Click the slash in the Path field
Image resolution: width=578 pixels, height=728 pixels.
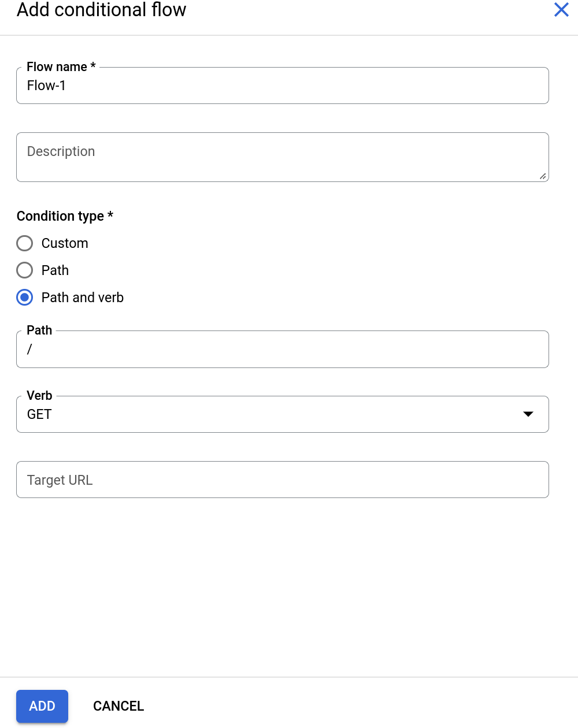click(29, 349)
